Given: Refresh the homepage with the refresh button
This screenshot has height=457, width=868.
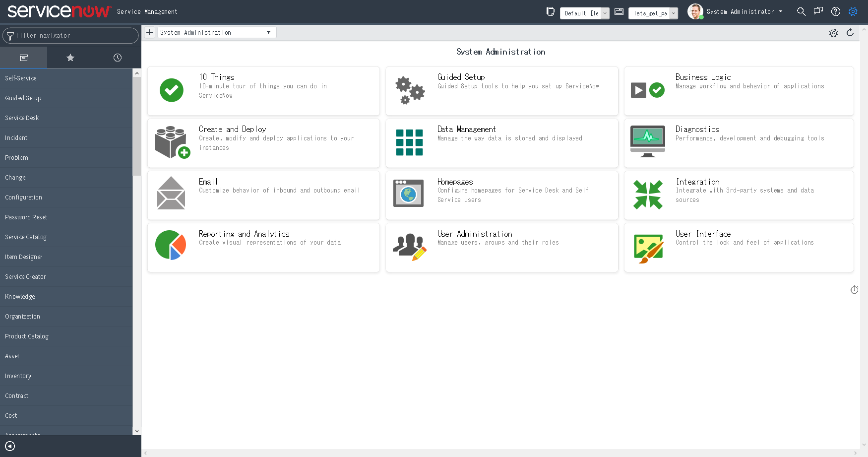Looking at the screenshot, I should pos(851,33).
